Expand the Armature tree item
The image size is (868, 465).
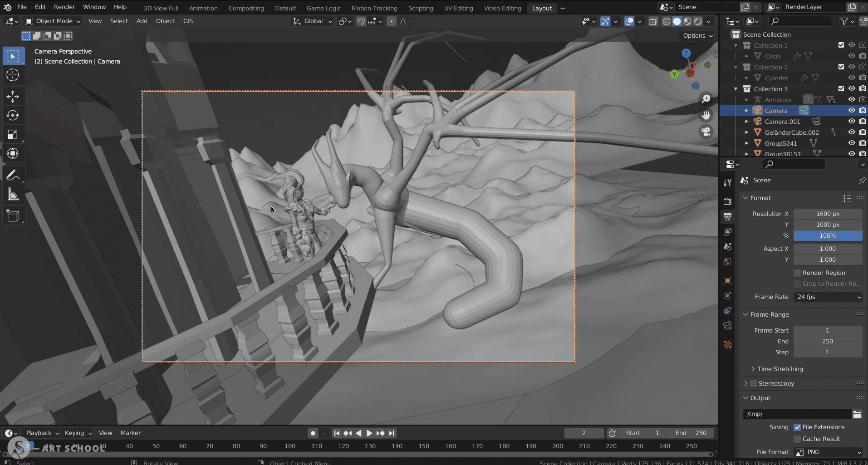746,100
